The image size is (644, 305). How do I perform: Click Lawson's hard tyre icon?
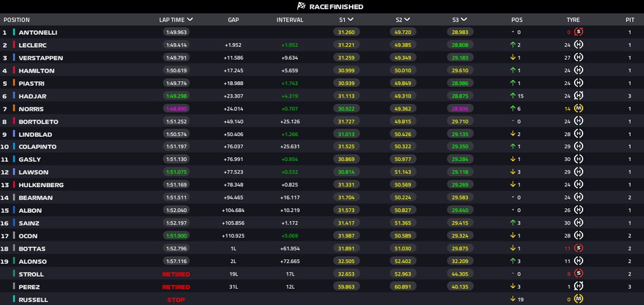tap(579, 172)
